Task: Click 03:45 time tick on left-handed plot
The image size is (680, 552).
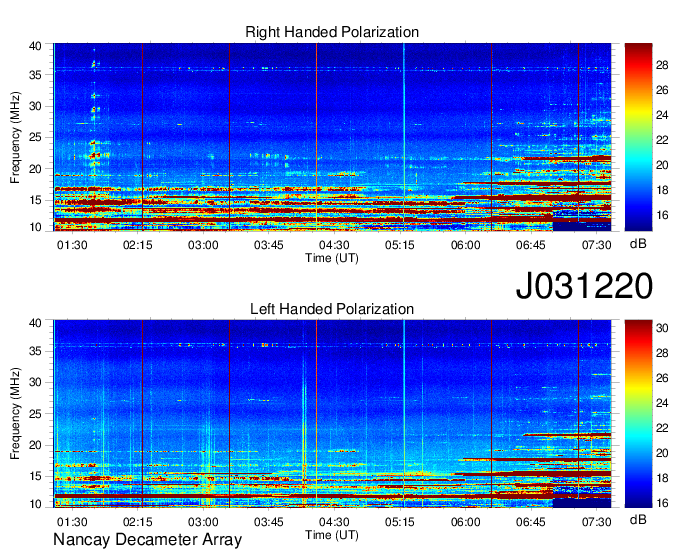Action: [268, 522]
